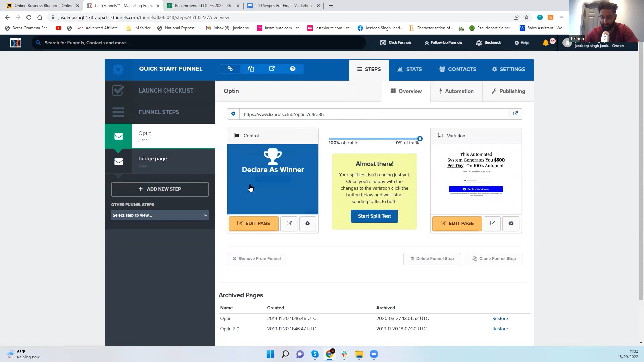Click the clone funnel icon in header
Viewport: 644px width, 362px height.
coord(251,69)
